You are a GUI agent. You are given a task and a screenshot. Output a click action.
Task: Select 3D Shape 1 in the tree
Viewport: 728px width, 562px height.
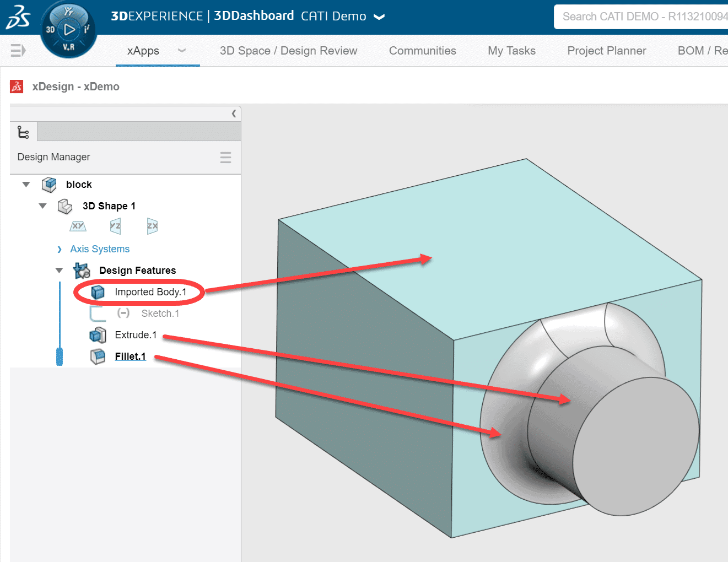(109, 206)
